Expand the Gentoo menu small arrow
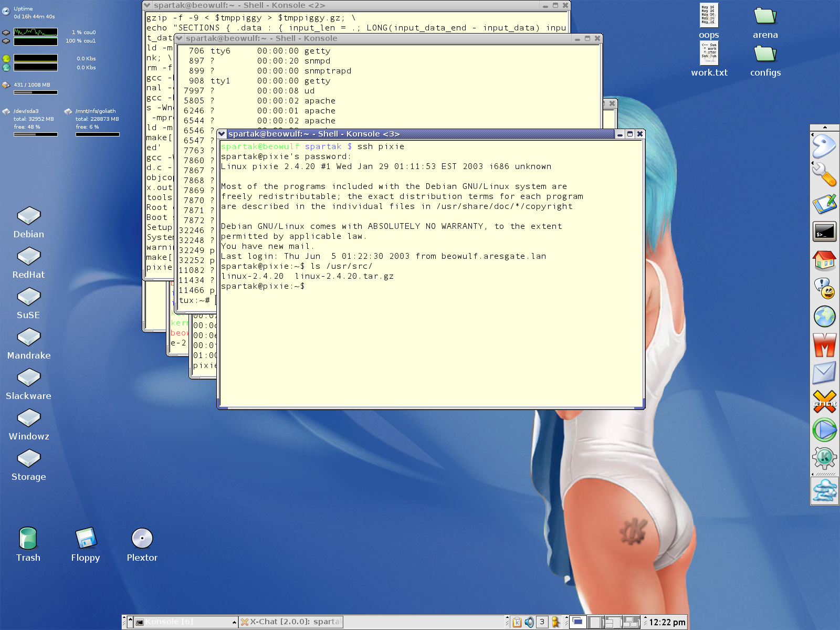The image size is (840, 630). click(x=813, y=135)
